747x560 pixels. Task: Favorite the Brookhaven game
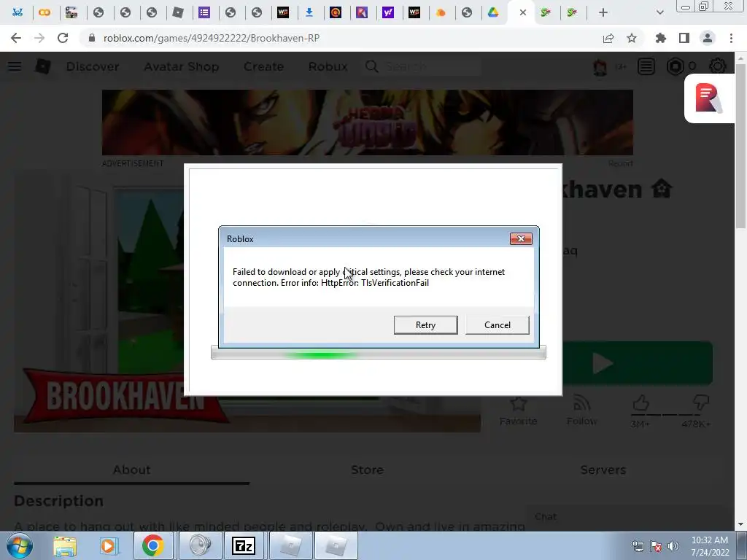518,411
